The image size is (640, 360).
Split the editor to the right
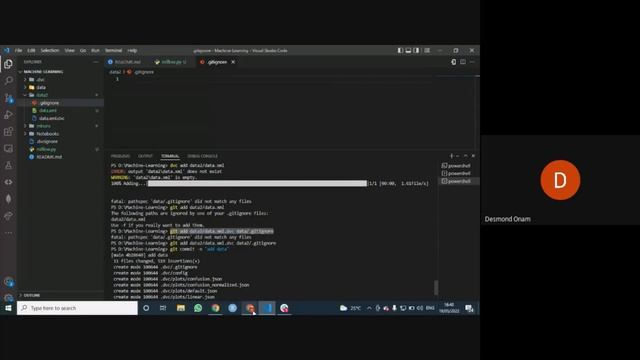[x=463, y=62]
